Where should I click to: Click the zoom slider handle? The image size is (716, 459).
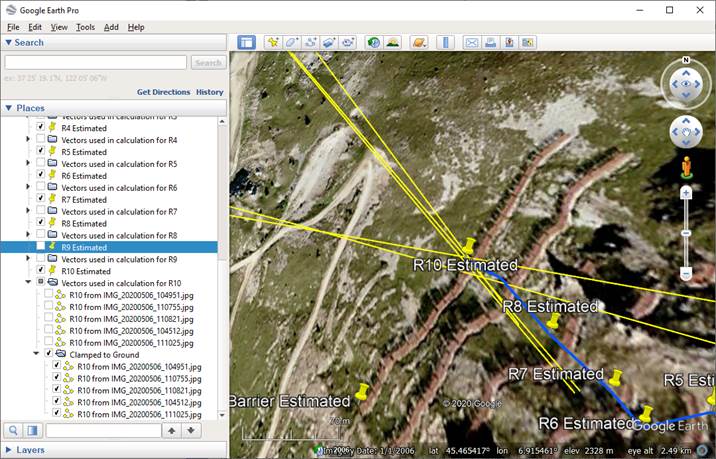(686, 233)
